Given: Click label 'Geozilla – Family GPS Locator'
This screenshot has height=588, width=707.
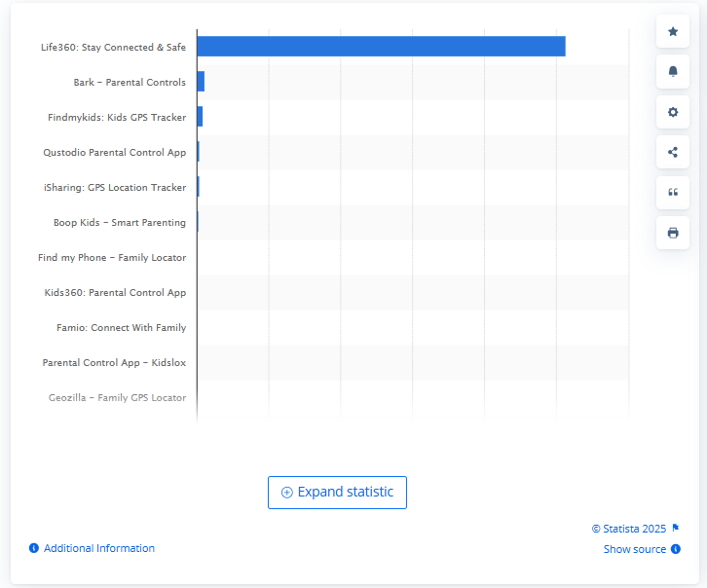Looking at the screenshot, I should (x=117, y=398).
